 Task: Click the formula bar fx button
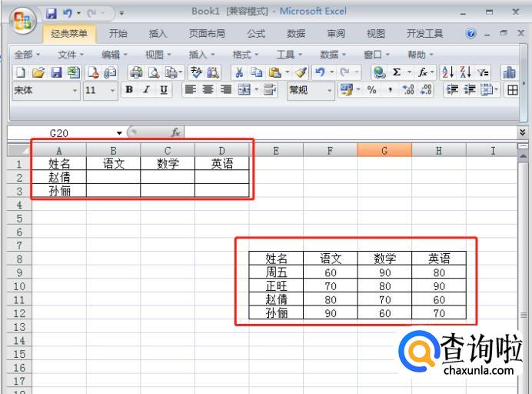[x=175, y=132]
